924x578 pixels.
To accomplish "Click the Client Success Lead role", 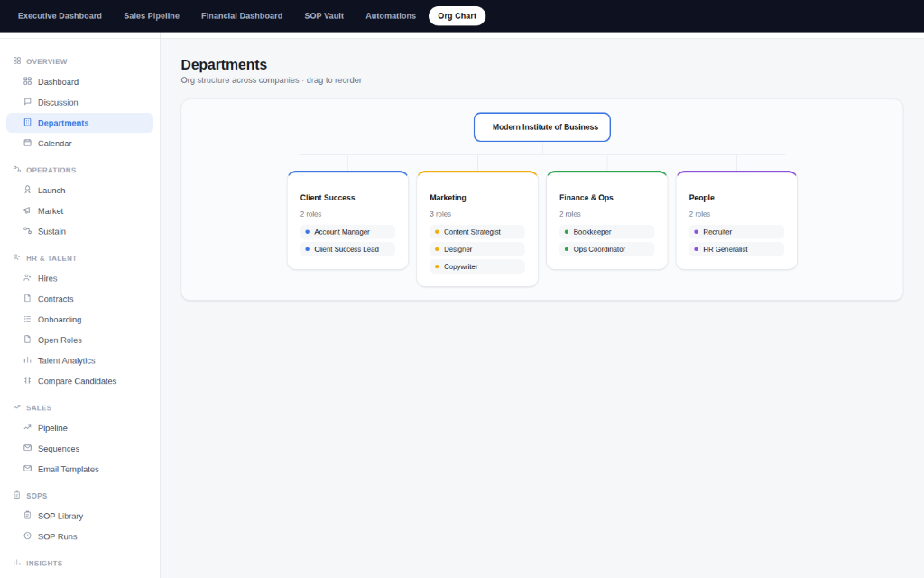I will point(347,249).
